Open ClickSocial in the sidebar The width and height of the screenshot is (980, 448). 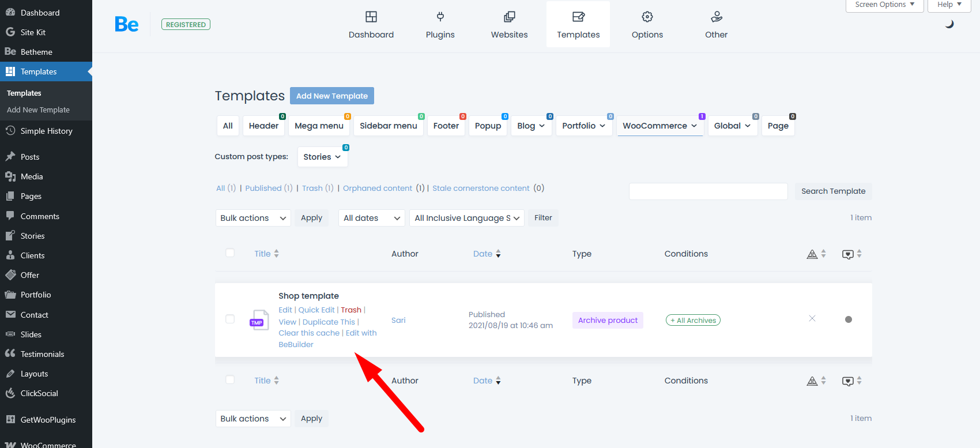point(39,393)
